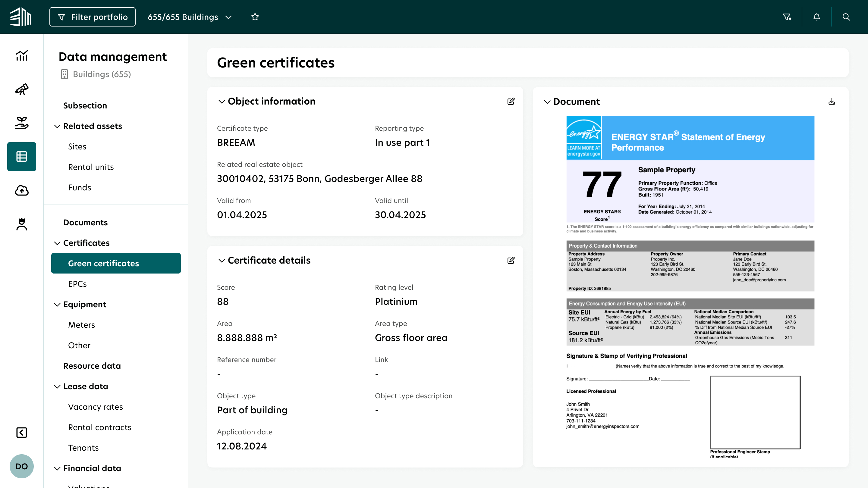Click the favorite star icon
This screenshot has width=868, height=488.
(255, 17)
